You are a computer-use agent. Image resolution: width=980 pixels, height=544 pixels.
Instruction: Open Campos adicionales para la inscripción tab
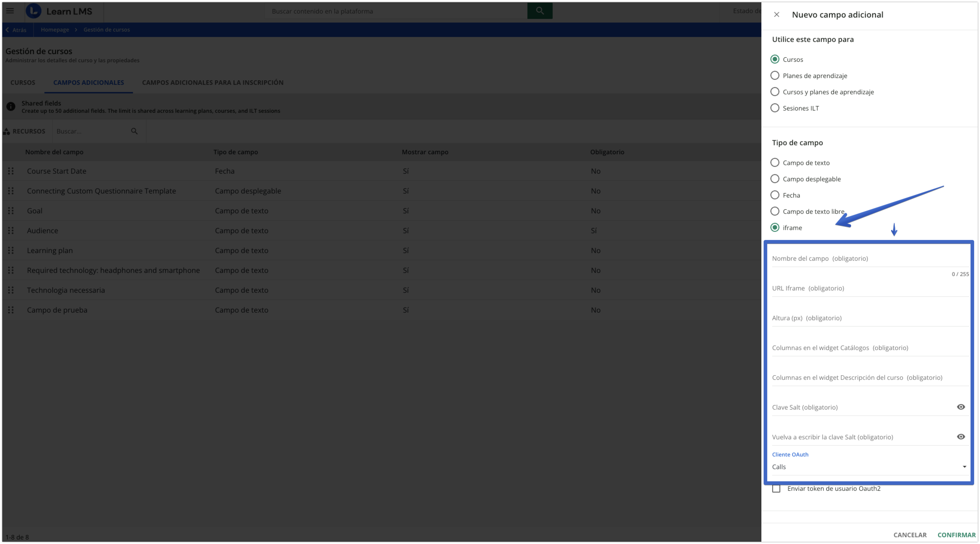[213, 83]
